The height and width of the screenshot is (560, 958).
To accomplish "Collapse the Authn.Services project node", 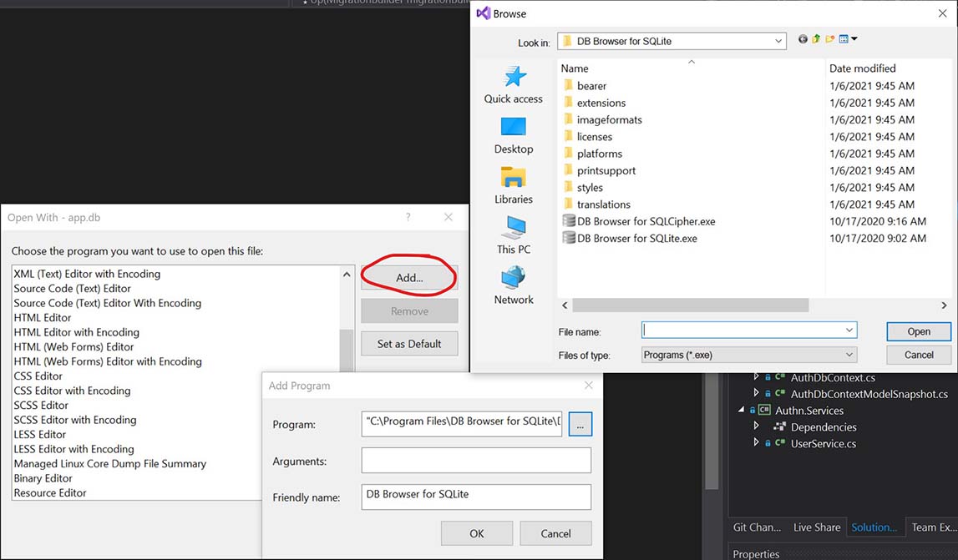I will (741, 410).
